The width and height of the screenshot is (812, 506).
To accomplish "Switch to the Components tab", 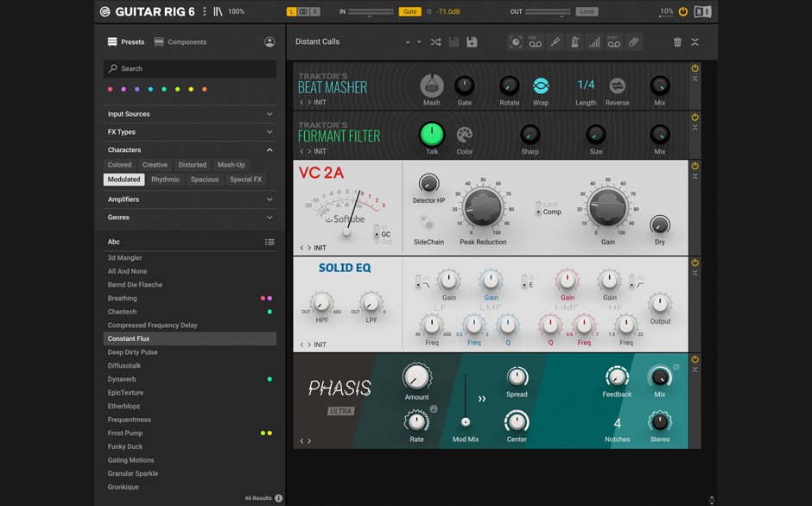I will [x=181, y=42].
